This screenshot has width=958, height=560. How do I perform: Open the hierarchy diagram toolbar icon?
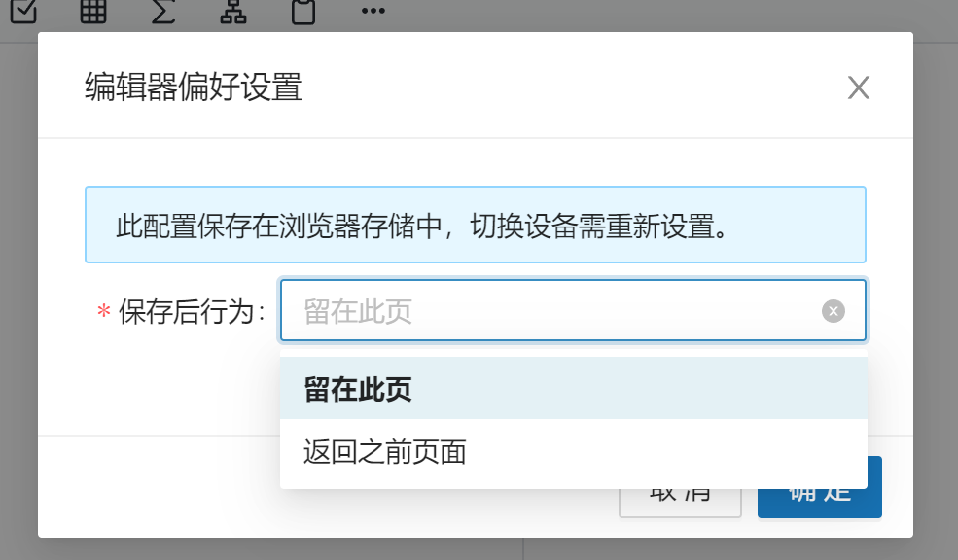[x=233, y=11]
